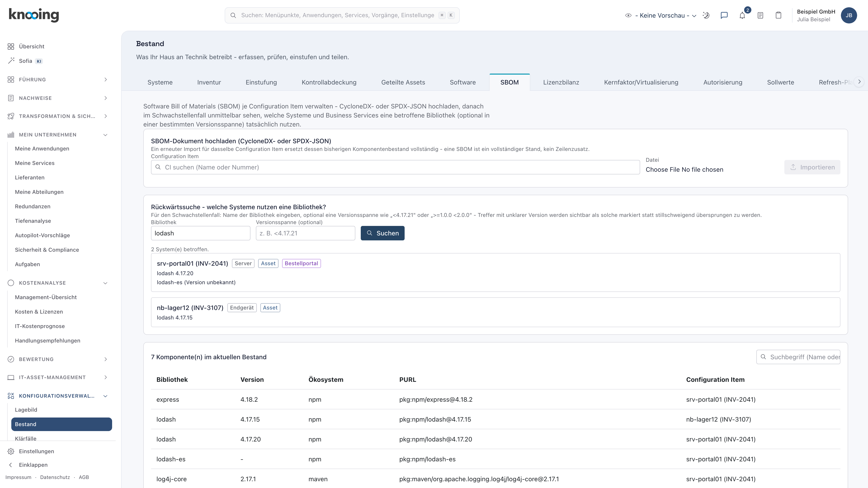
Task: Focus the global search field
Action: [342, 15]
